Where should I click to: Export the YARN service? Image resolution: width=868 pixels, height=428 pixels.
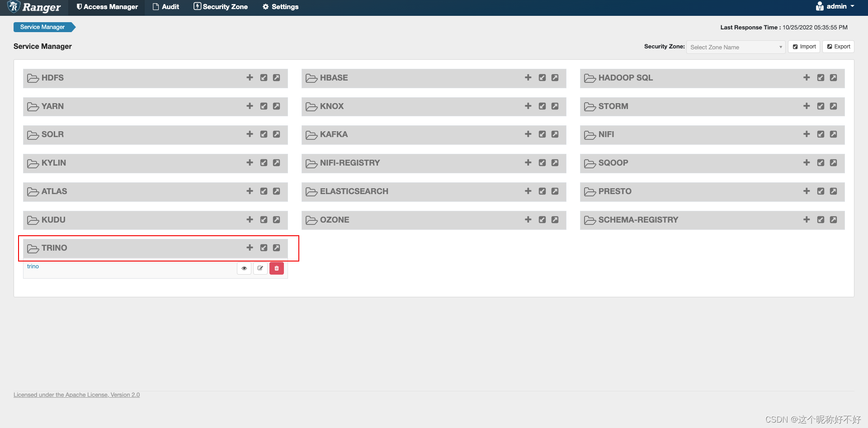pyautogui.click(x=276, y=106)
